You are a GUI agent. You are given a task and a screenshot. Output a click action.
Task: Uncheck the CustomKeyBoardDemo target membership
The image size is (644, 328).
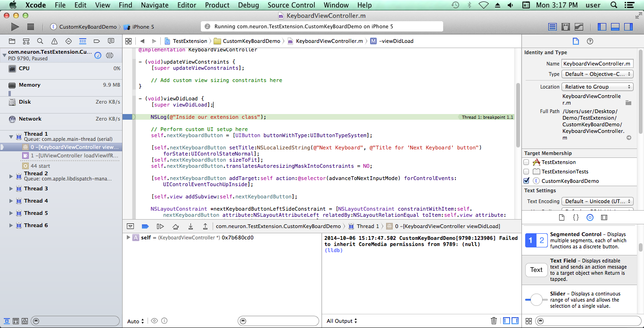coord(526,181)
